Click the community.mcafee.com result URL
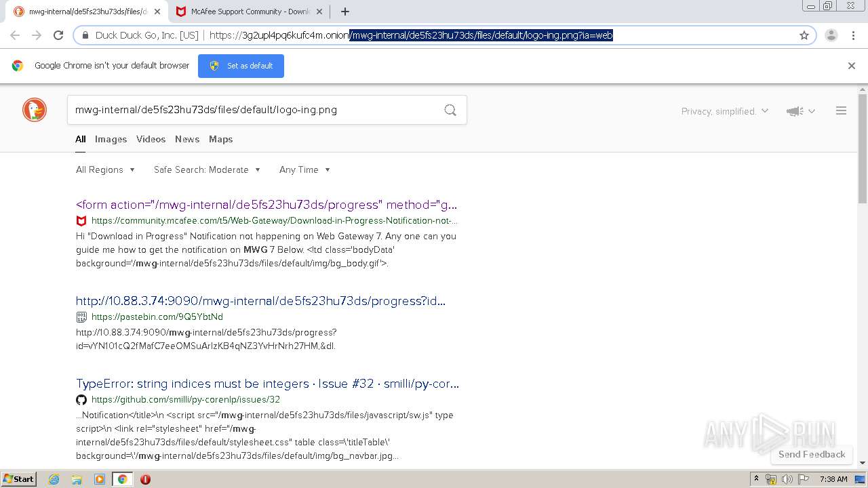Image resolution: width=868 pixels, height=488 pixels. point(275,220)
